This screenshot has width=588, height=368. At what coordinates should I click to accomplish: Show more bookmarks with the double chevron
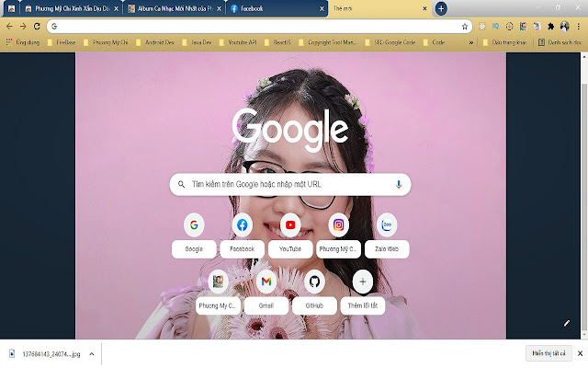[471, 42]
